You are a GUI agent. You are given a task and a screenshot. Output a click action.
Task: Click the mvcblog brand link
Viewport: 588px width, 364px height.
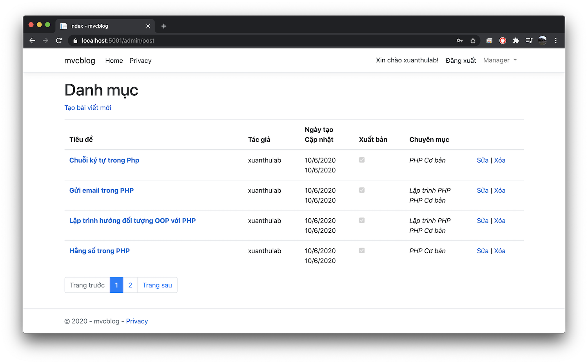[80, 60]
